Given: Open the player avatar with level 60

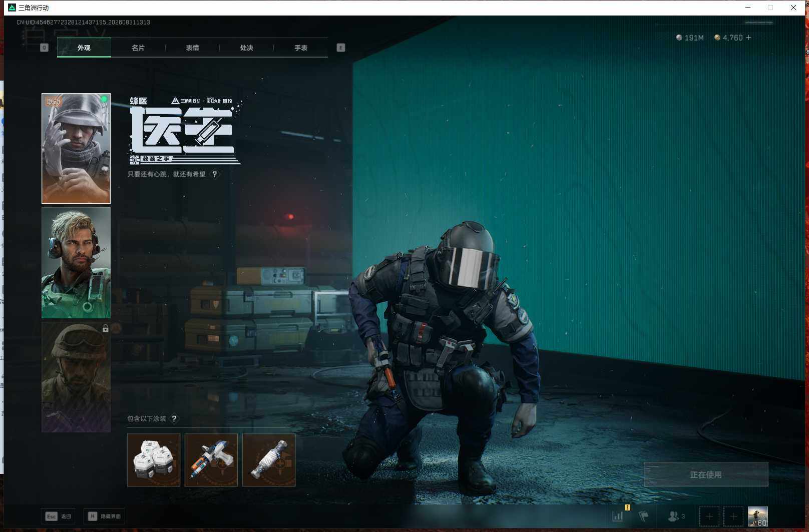Looking at the screenshot, I should [757, 516].
